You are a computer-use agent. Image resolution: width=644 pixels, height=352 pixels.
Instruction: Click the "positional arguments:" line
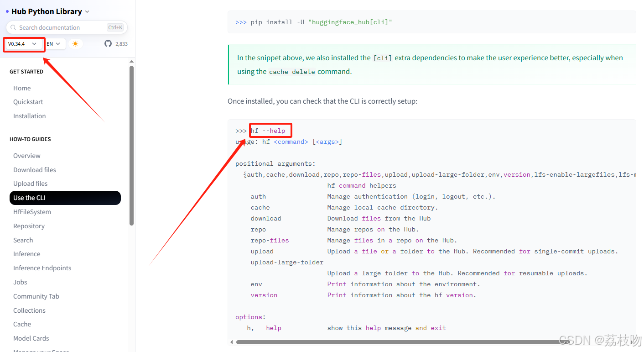coord(275,163)
